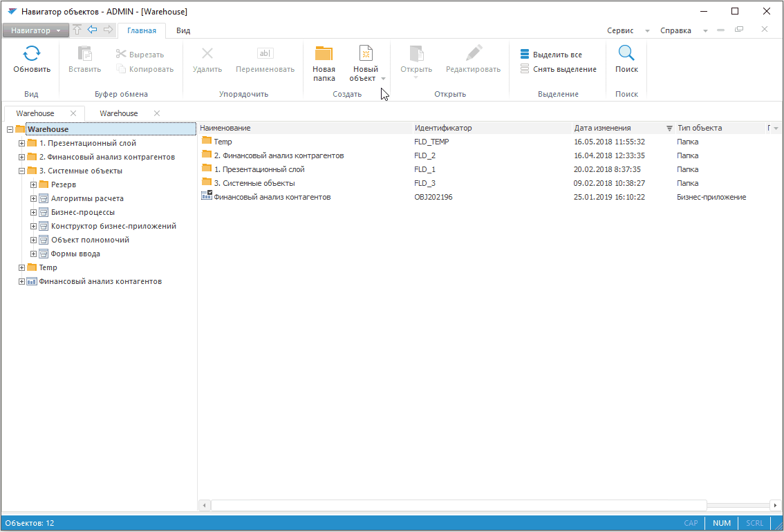Create a folder with Новая папка
This screenshot has height=532, width=784.
tap(324, 63)
